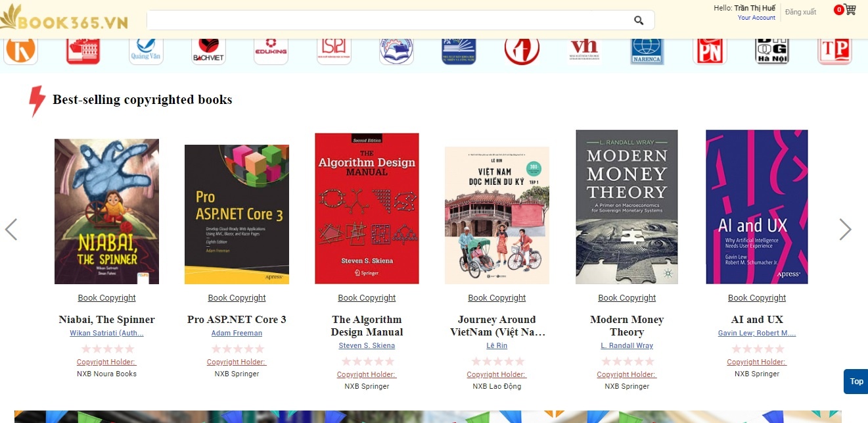Open the Eduking publisher logo
Screen dimensions: 868x423
point(271,50)
